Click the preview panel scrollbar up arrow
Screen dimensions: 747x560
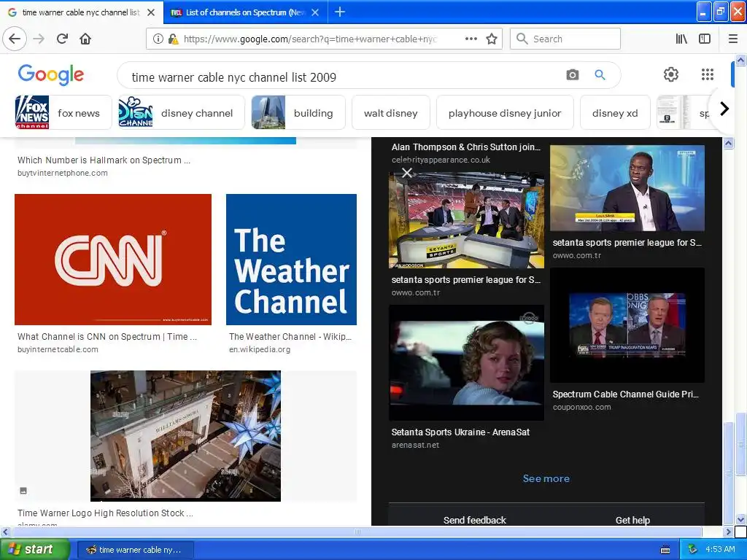729,143
